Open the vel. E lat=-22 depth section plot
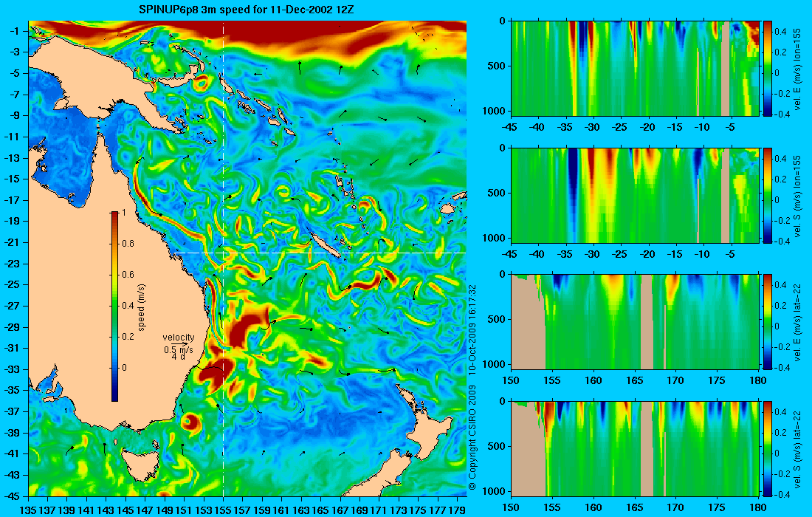The height and width of the screenshot is (517, 812). pyautogui.click(x=635, y=322)
